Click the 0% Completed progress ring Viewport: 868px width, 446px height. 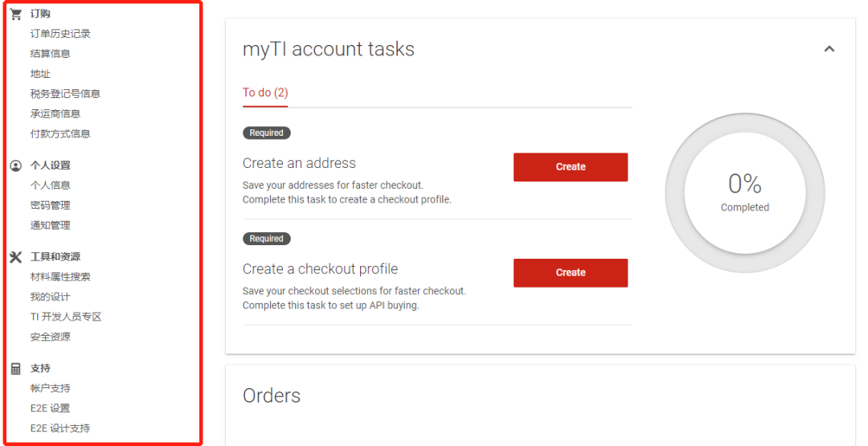(x=744, y=193)
